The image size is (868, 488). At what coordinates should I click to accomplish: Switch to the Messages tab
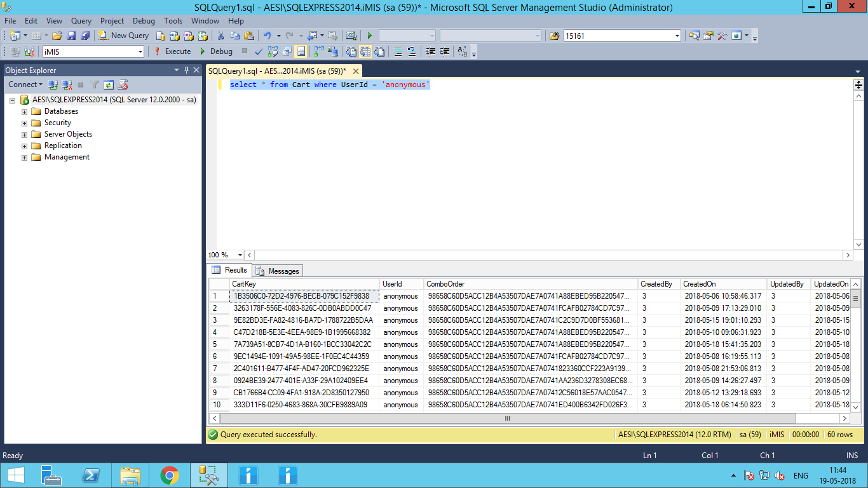(278, 271)
